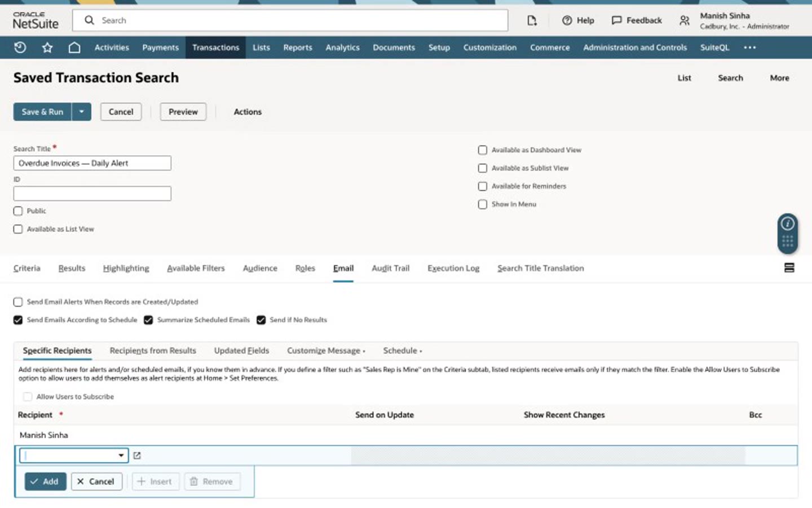Click the grid dots under info icon
This screenshot has height=508, width=812.
pyautogui.click(x=787, y=242)
